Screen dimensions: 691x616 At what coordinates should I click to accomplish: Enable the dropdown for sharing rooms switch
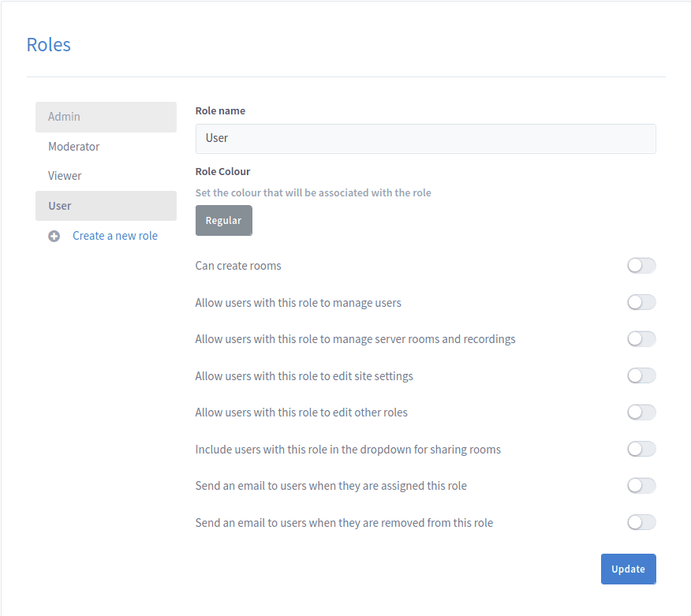[x=641, y=449]
